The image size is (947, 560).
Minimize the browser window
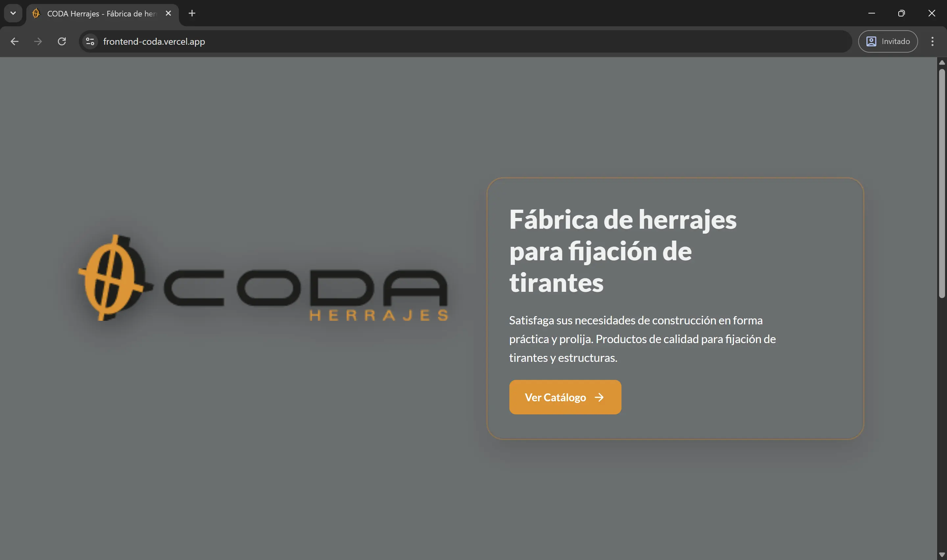pos(871,13)
